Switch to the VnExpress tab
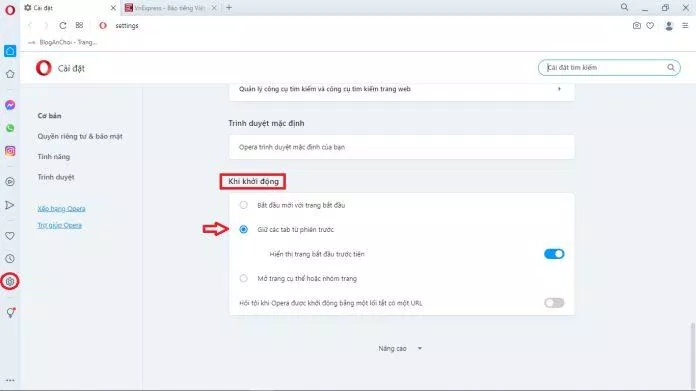The width and height of the screenshot is (696, 391). point(171,8)
